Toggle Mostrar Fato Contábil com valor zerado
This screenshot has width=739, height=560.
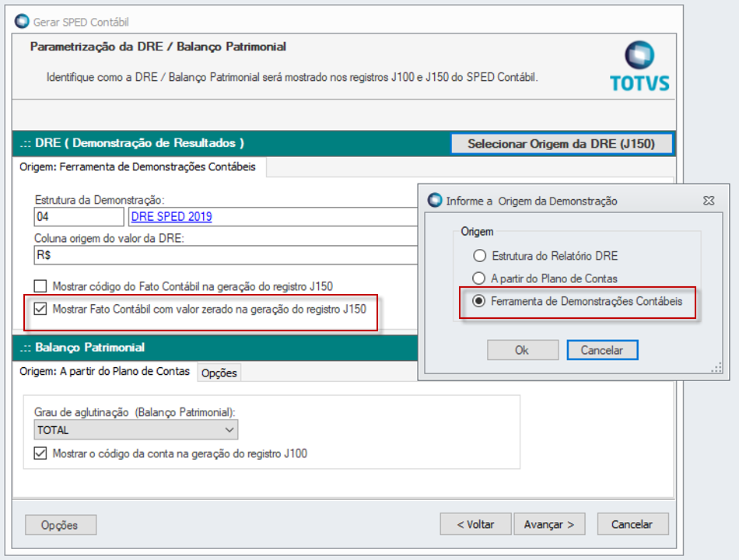40,310
